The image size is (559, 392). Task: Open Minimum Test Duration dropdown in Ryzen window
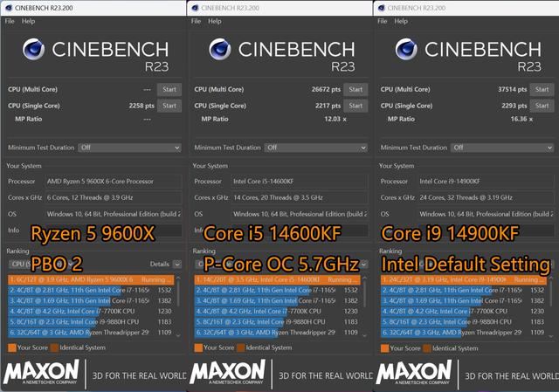click(129, 148)
